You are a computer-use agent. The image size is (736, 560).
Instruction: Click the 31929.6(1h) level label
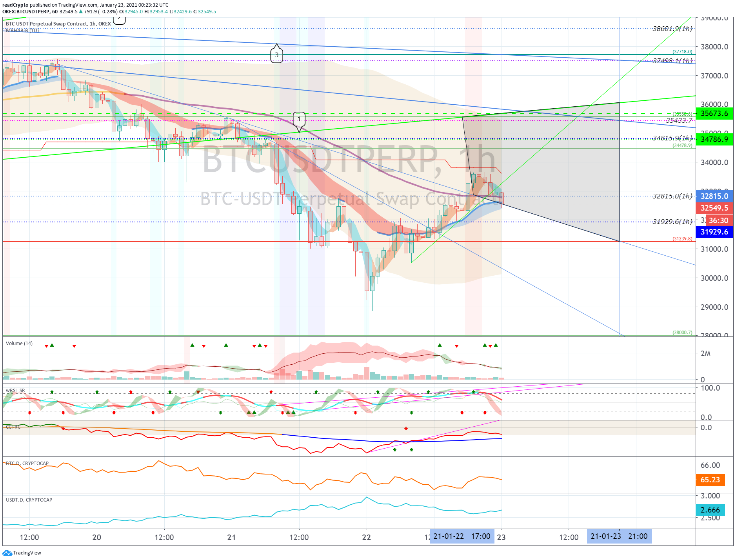(672, 222)
